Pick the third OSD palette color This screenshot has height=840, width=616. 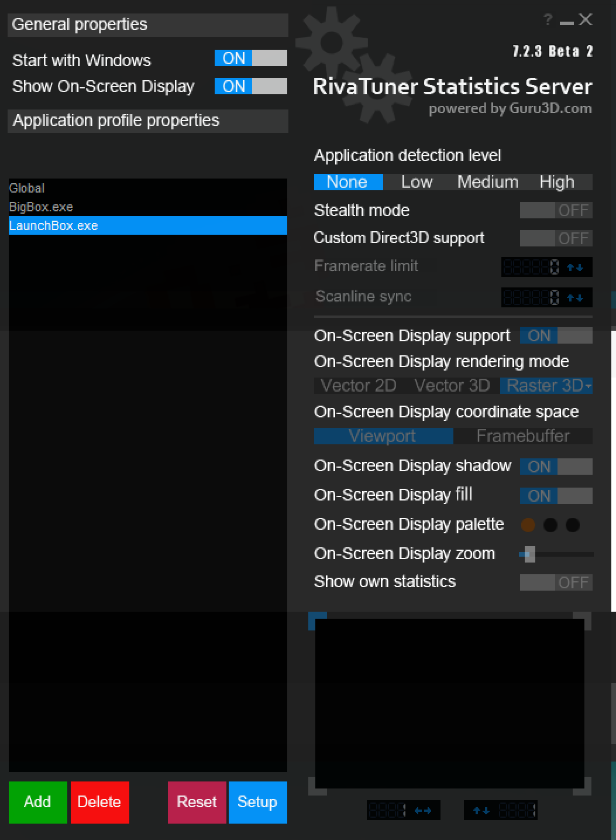[x=573, y=525]
